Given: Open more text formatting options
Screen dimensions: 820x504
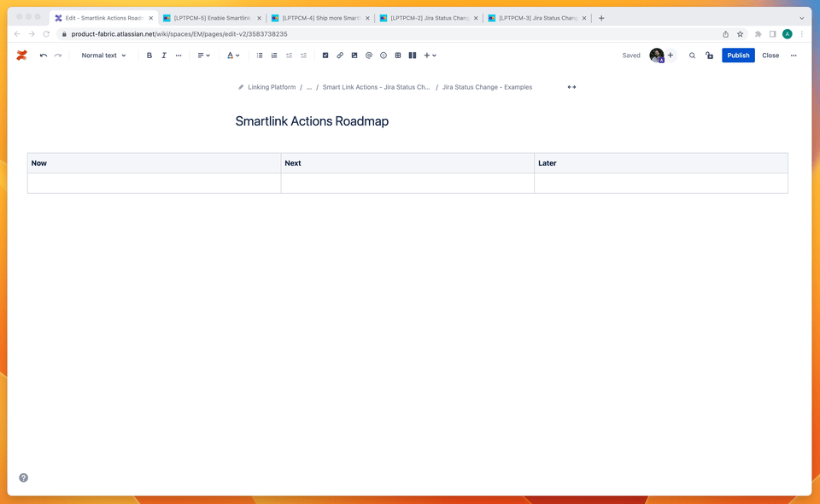Looking at the screenshot, I should click(179, 56).
